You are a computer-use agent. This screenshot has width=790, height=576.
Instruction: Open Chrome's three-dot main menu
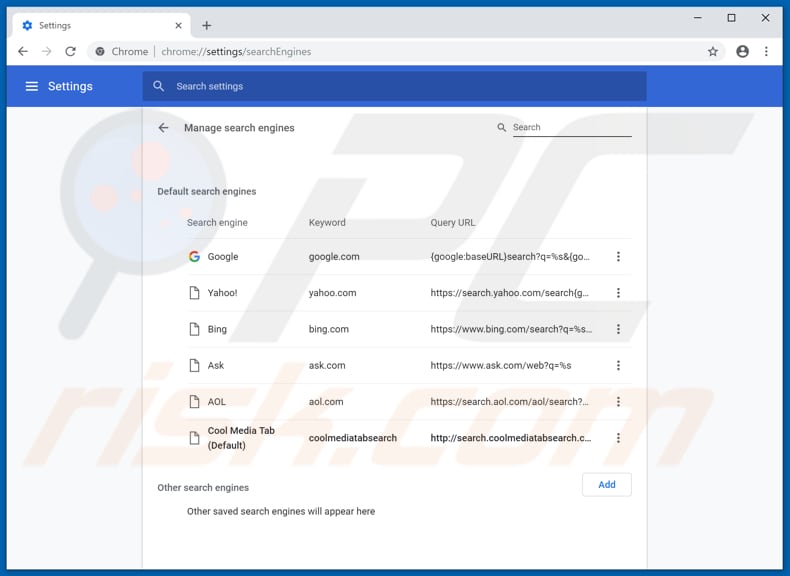click(x=766, y=51)
